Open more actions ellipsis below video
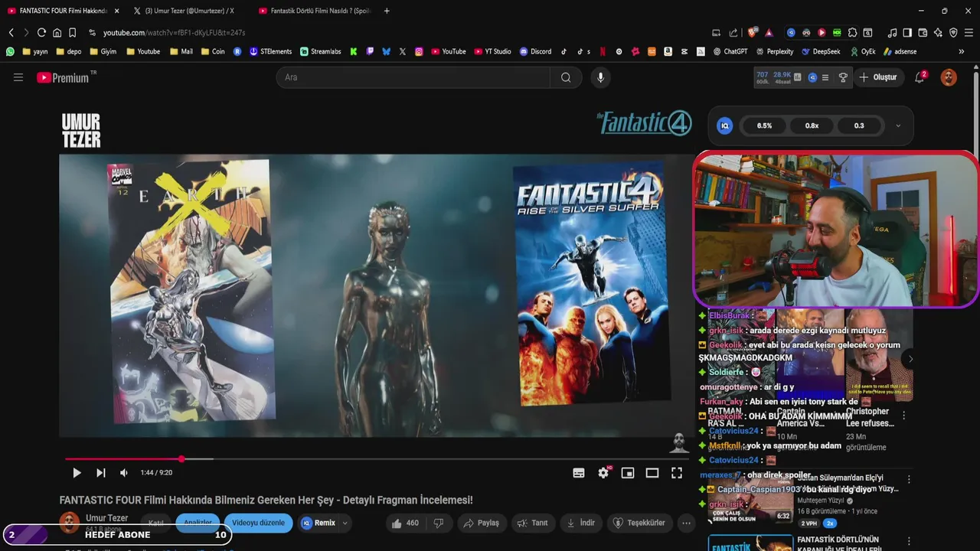The width and height of the screenshot is (980, 551). [686, 523]
